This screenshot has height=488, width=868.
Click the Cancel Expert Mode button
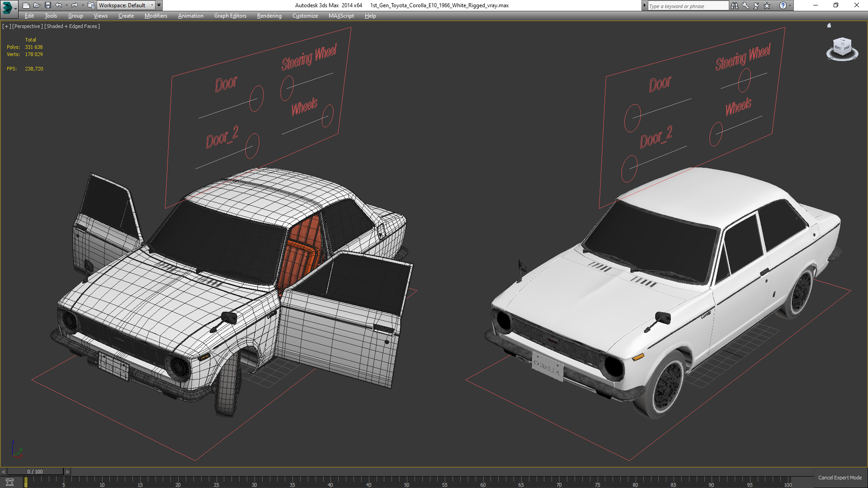pos(840,478)
